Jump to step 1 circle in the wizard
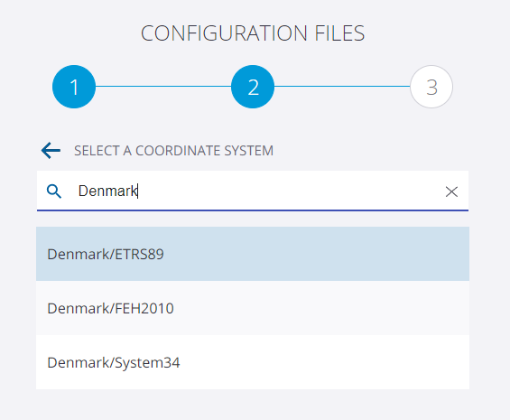The width and height of the screenshot is (510, 420). click(74, 87)
